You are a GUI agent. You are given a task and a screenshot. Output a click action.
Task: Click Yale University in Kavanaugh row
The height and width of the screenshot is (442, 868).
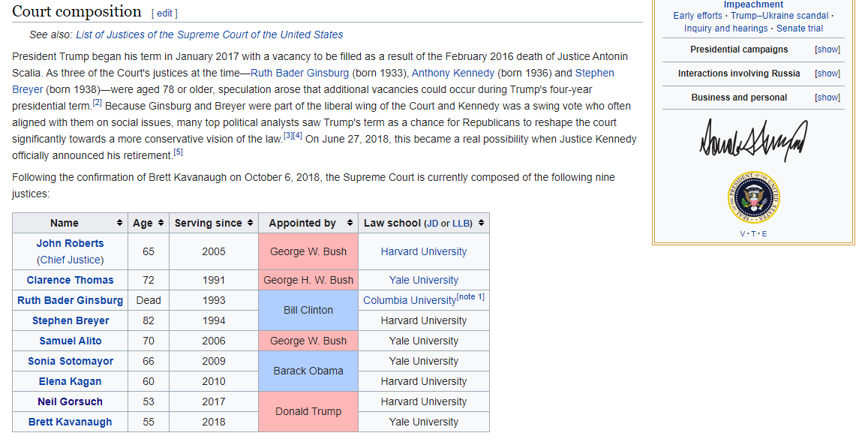tap(423, 422)
